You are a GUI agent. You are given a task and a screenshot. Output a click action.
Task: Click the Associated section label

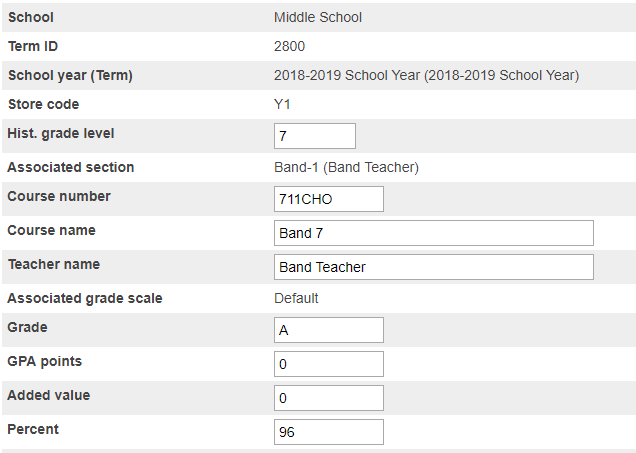point(70,167)
